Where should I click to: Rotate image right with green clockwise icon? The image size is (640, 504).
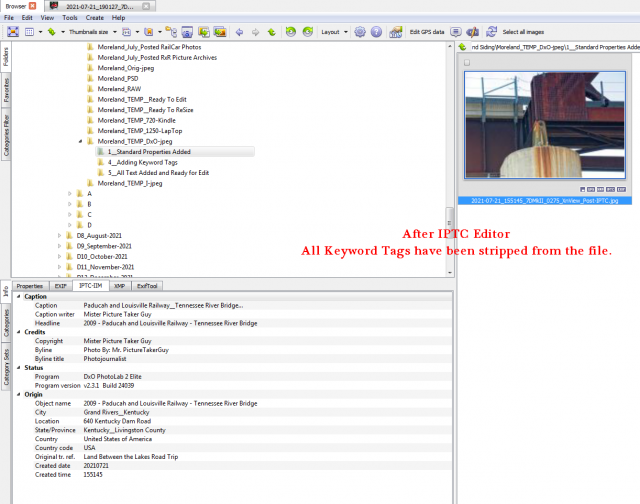pyautogui.click(x=308, y=32)
